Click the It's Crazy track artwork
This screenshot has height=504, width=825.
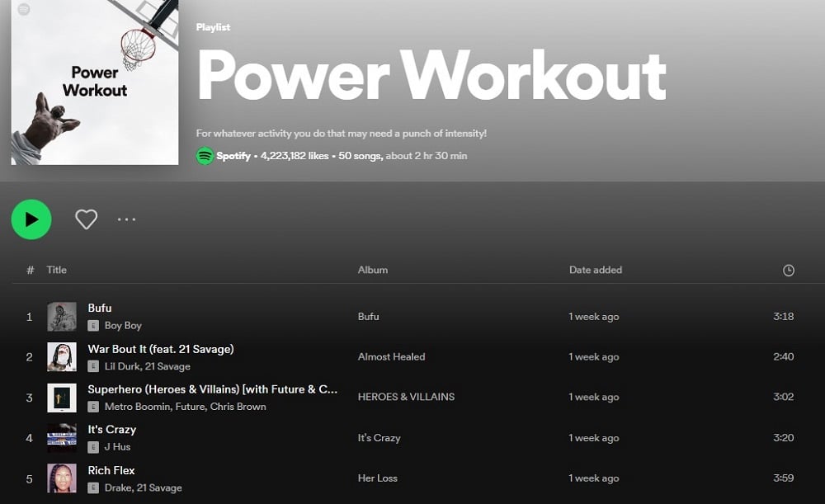[62, 438]
